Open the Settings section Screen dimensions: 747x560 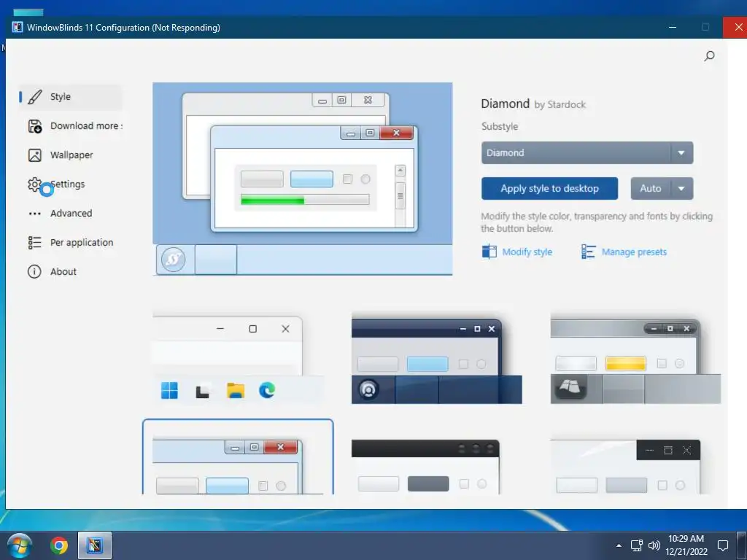(x=71, y=184)
